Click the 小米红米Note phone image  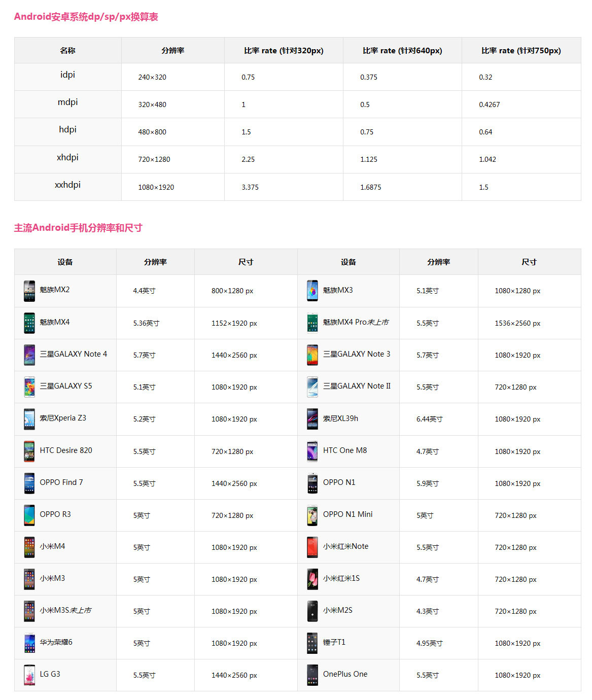[312, 547]
